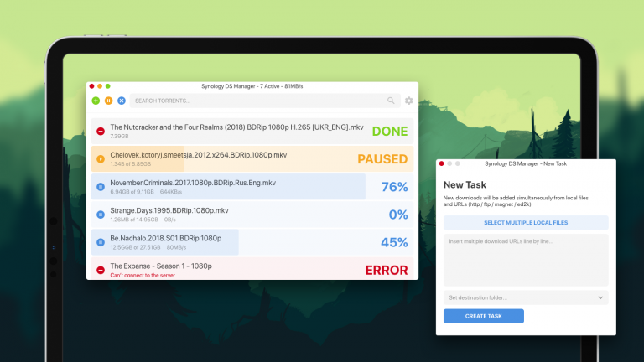Remove the finished Nutcracker torrent
The width and height of the screenshot is (644, 362).
101,132
